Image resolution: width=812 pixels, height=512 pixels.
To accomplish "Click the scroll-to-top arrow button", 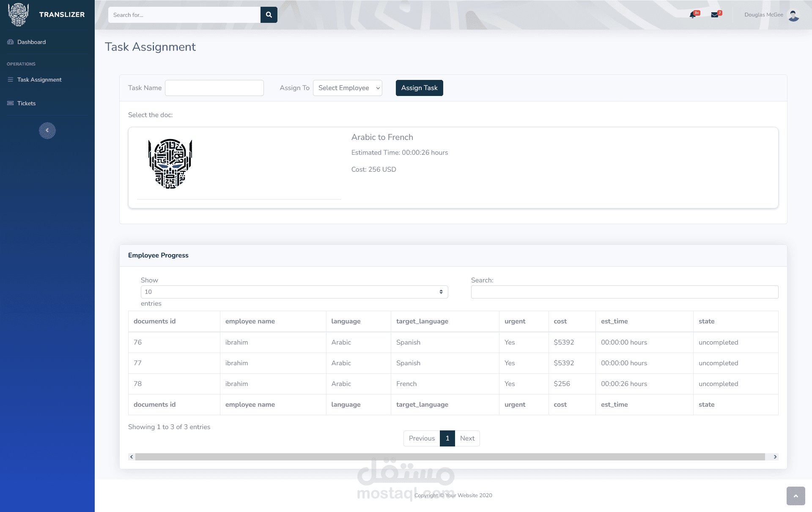I will click(796, 496).
